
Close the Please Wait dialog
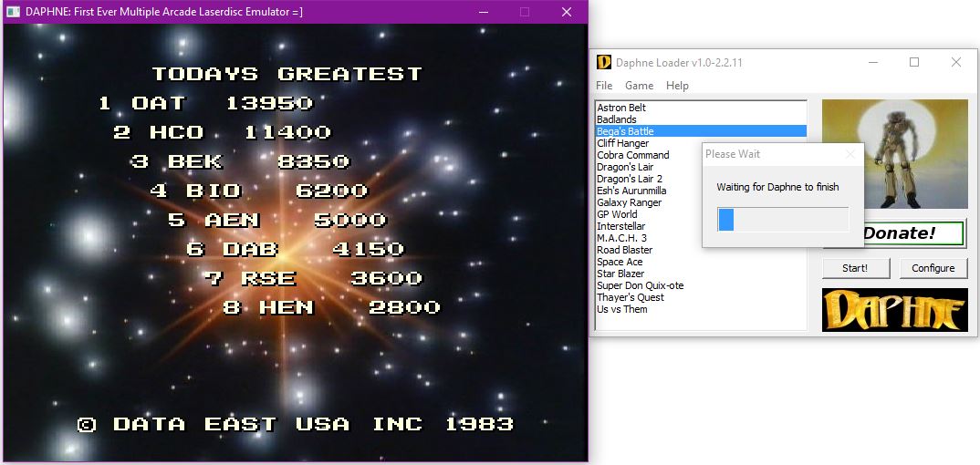tap(850, 154)
